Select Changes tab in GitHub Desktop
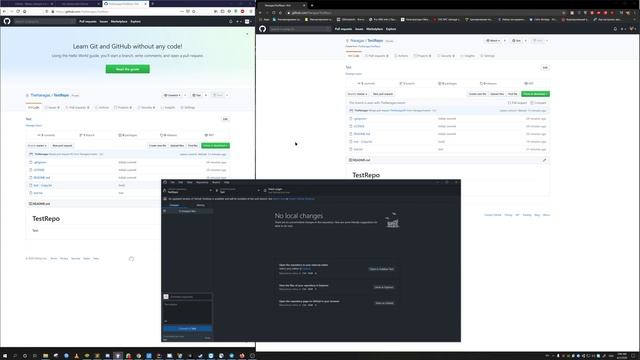Viewport: 640px width, 360px height. [174, 205]
